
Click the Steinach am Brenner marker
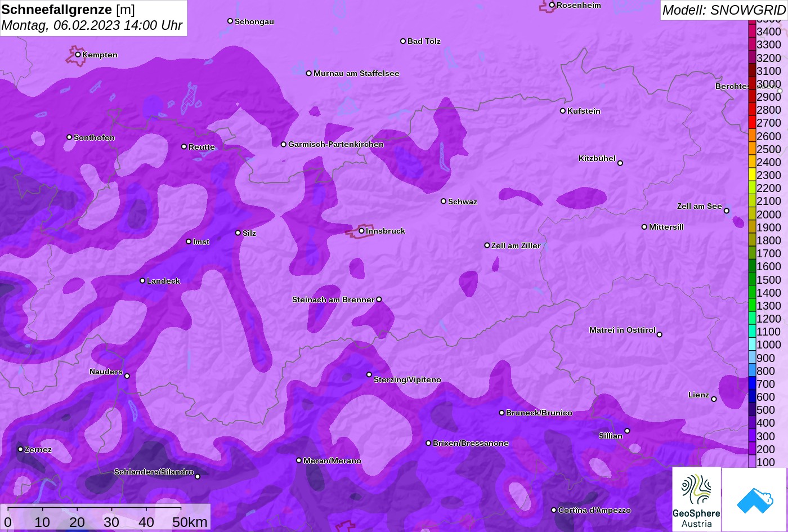click(379, 299)
